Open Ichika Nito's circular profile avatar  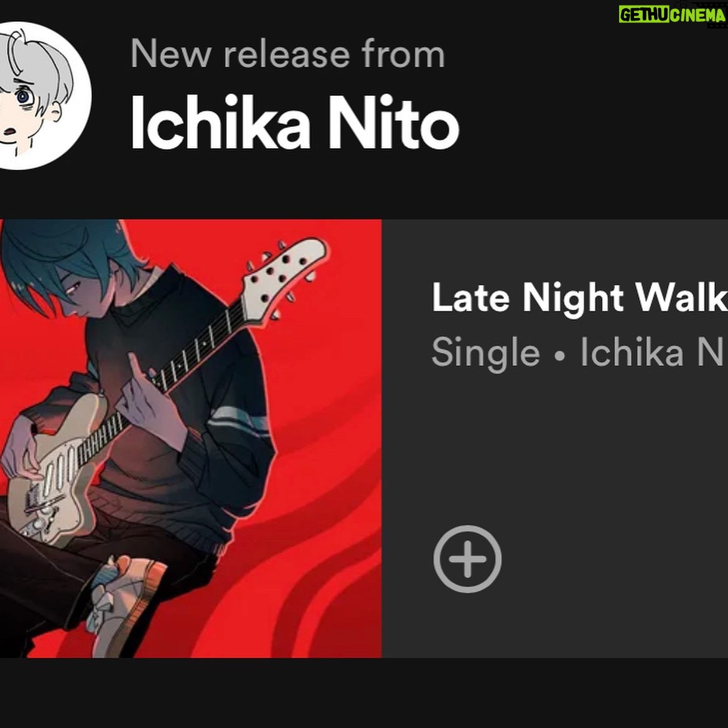click(43, 96)
